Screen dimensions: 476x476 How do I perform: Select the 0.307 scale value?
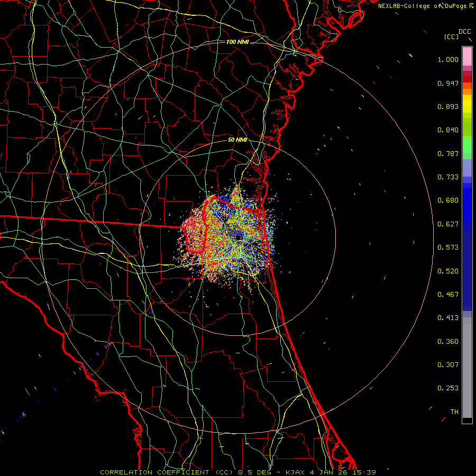[x=448, y=365]
